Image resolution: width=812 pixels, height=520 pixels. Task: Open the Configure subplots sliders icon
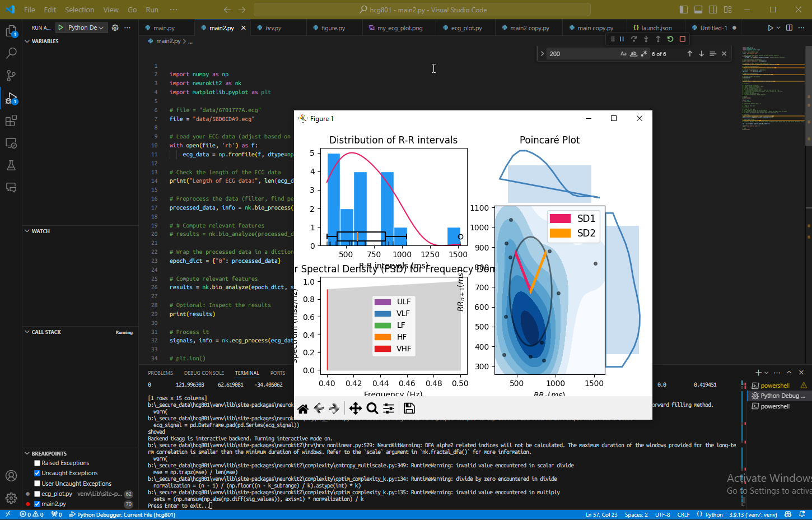[389, 408]
